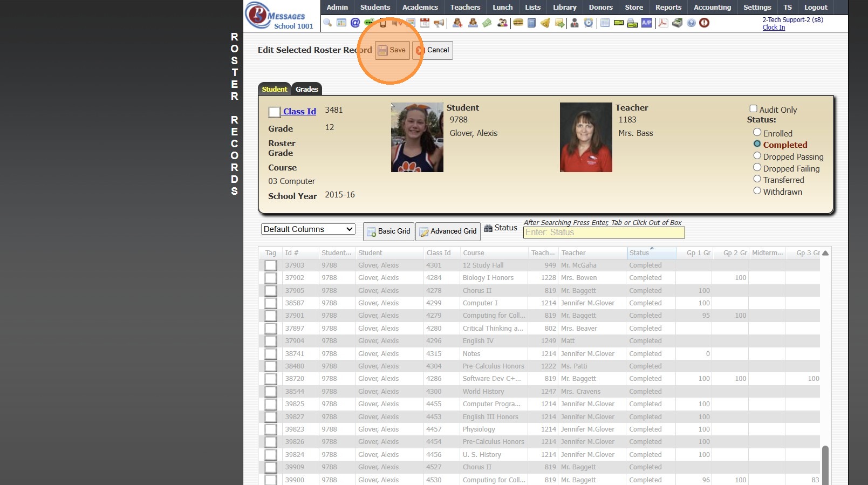This screenshot has width=868, height=485.
Task: Open the lunch burger icon
Action: (x=518, y=23)
